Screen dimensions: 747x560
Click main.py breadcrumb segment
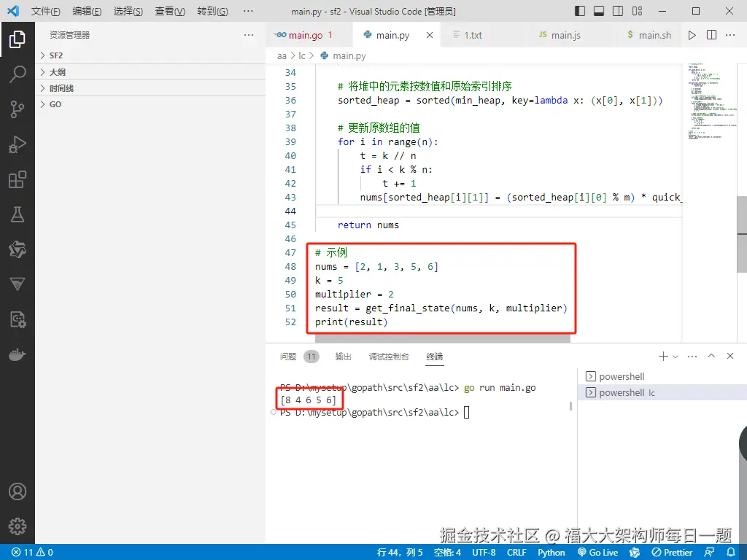click(x=343, y=55)
